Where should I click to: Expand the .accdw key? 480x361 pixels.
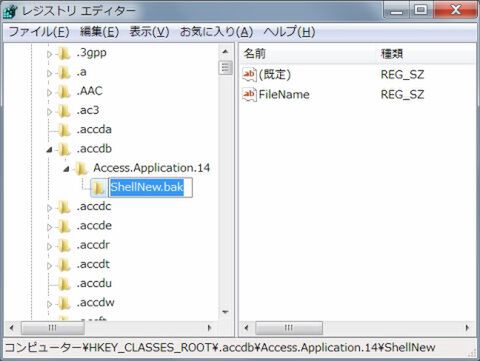click(49, 304)
